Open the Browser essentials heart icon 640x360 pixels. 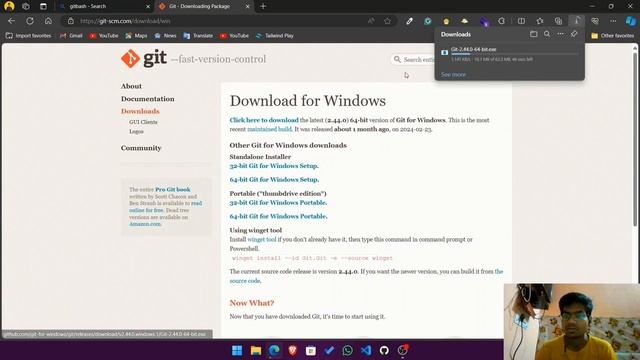(x=595, y=21)
